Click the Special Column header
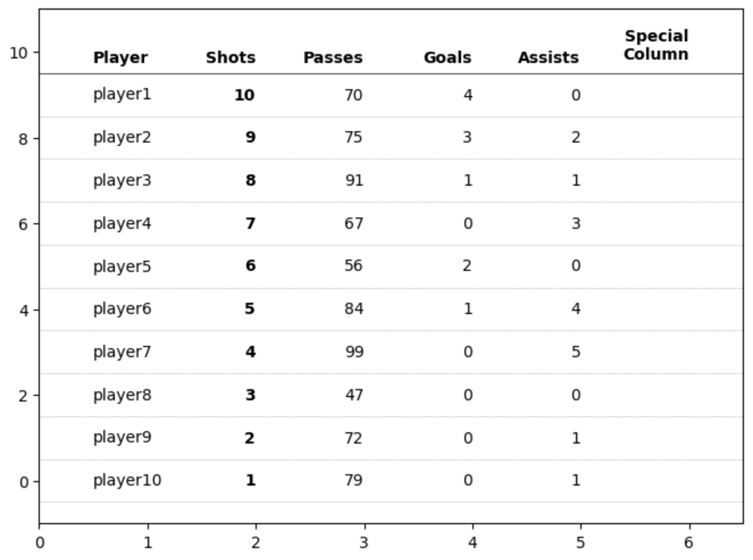The width and height of the screenshot is (753, 560). (x=656, y=45)
